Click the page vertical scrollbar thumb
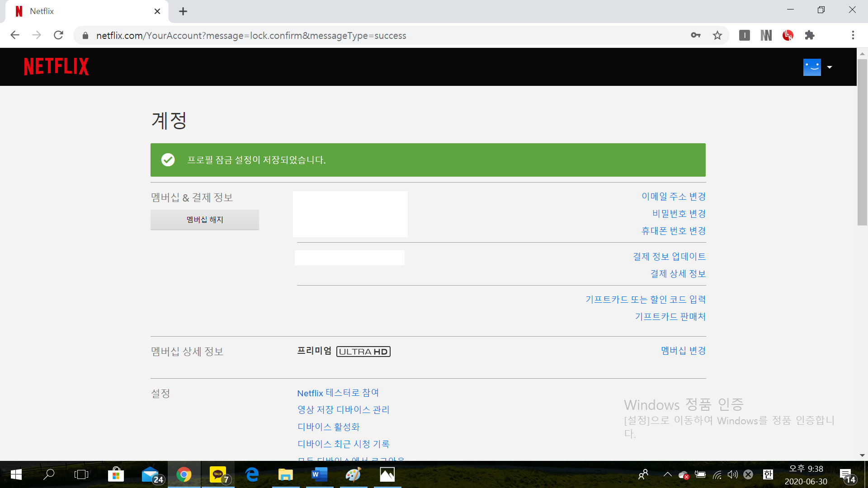Viewport: 868px width, 488px height. [862, 142]
